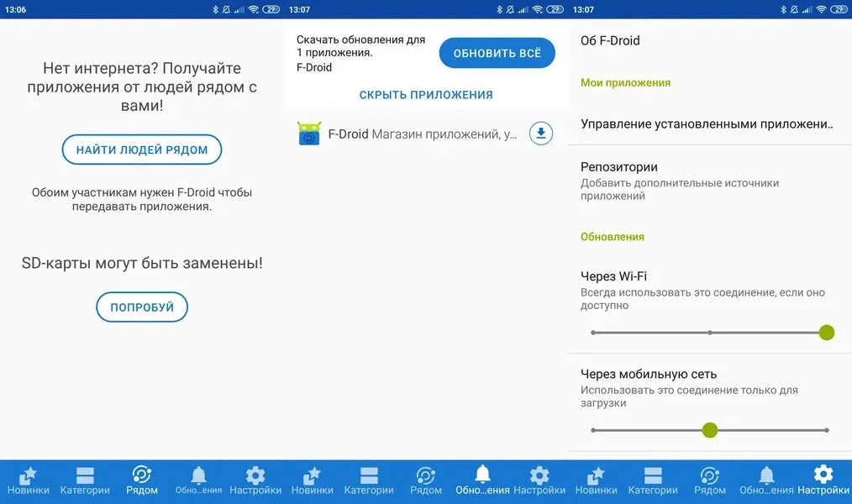The width and height of the screenshot is (852, 504).
Task: Click green Обновления section header
Action: [x=613, y=237]
